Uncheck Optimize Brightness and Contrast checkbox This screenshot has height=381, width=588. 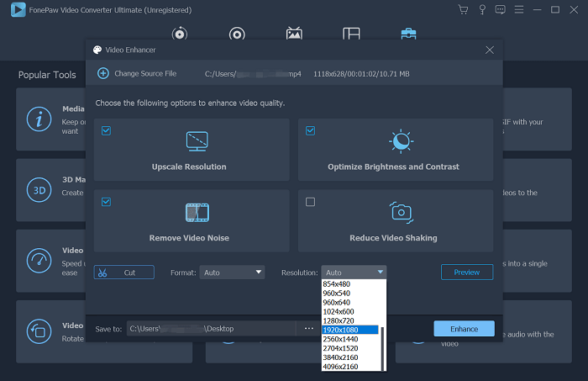coord(310,130)
